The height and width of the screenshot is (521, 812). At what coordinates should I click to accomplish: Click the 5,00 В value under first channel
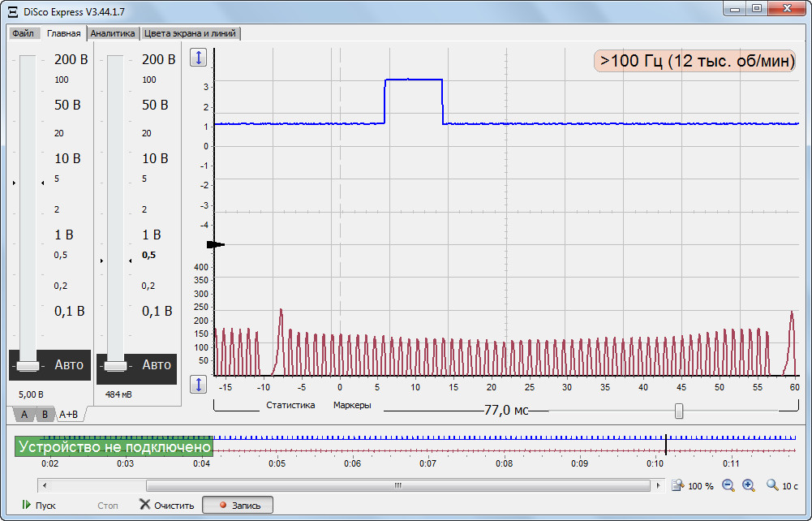click(x=31, y=394)
